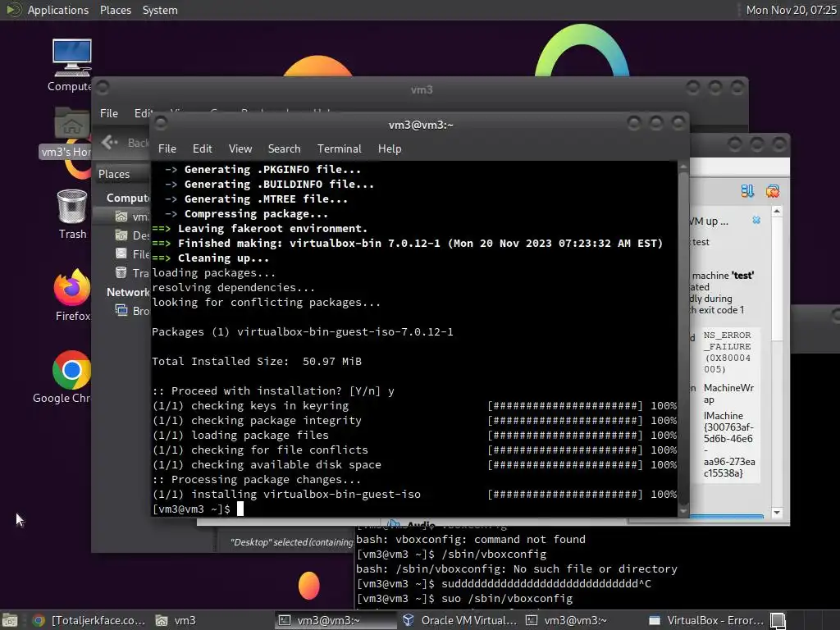This screenshot has width=840, height=630.
Task: Click the terminal prompt line '[vm3@vm3 ~]$'
Action: [x=191, y=509]
